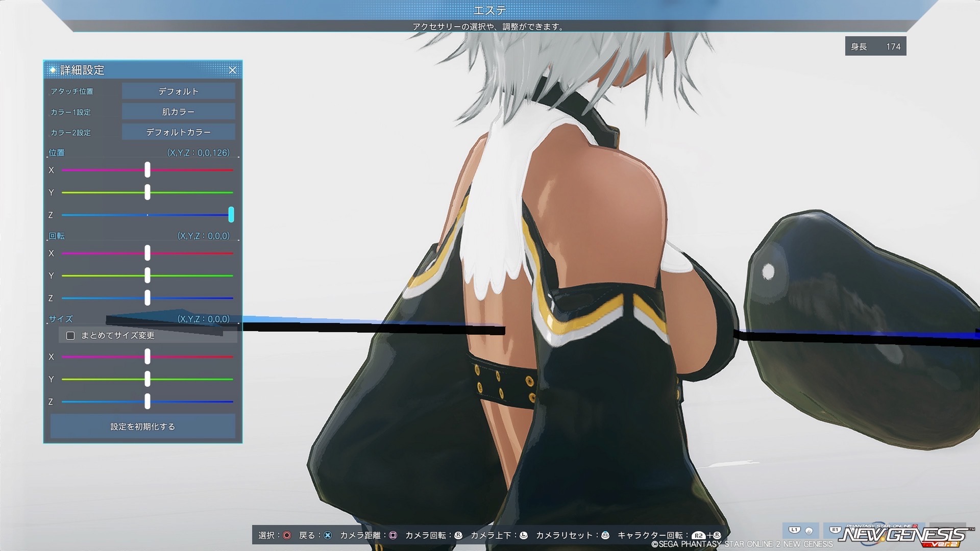Enable the まとめてサイズ変更 checkbox
Image resolution: width=980 pixels, height=551 pixels.
tap(70, 336)
